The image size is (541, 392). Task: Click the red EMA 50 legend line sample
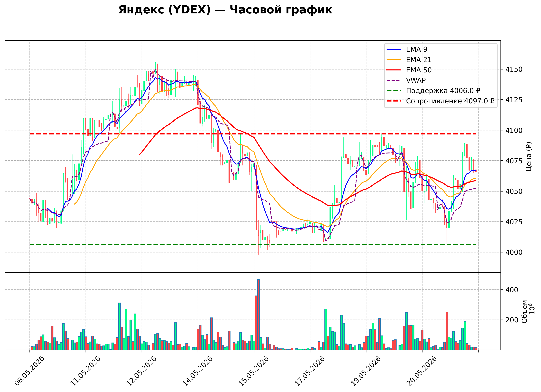click(x=394, y=70)
